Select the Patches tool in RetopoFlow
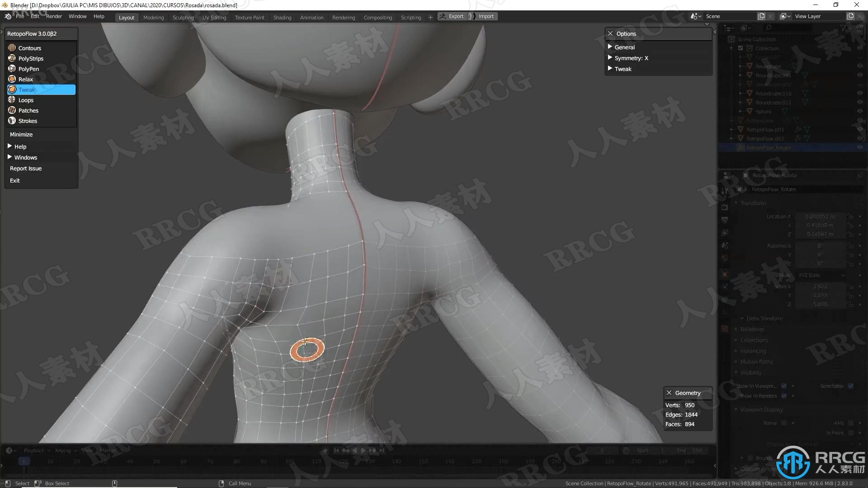Image resolution: width=868 pixels, height=488 pixels. click(28, 110)
